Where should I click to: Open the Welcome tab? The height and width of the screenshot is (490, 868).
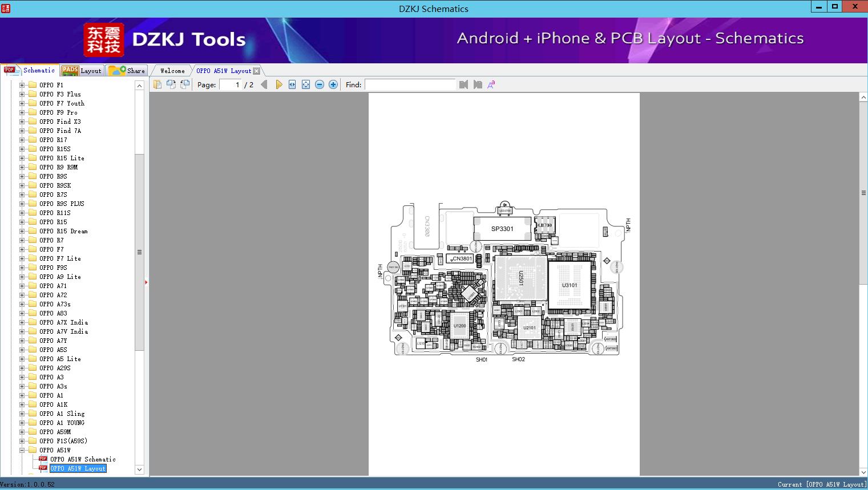pos(172,71)
